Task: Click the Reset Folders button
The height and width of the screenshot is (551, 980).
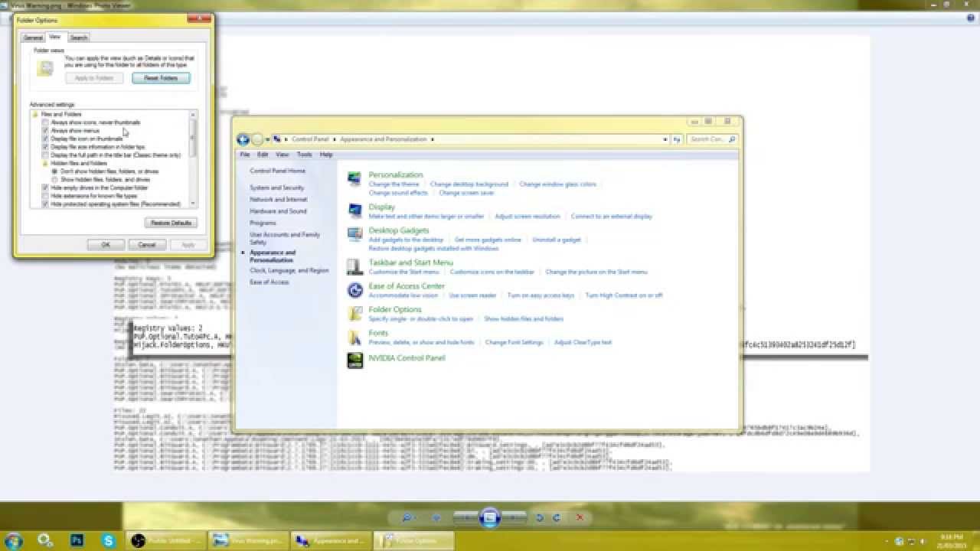Action: [161, 78]
